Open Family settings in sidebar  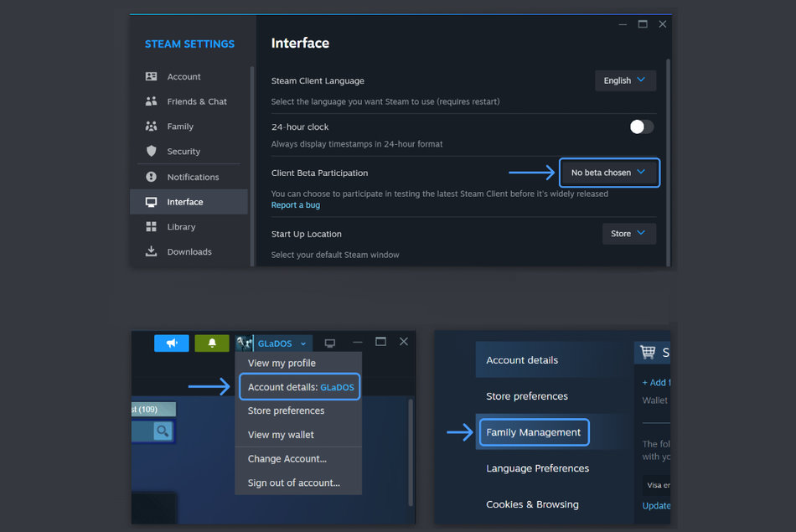189,127
